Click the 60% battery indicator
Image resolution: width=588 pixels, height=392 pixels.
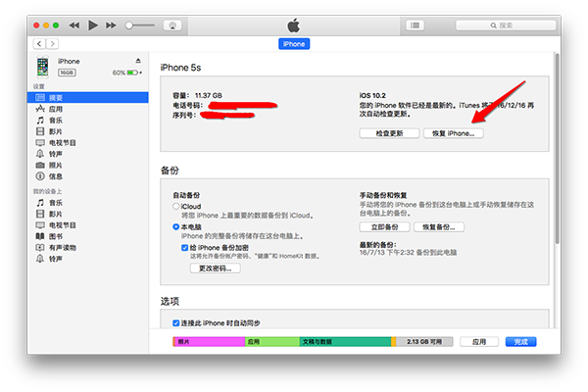[x=126, y=73]
